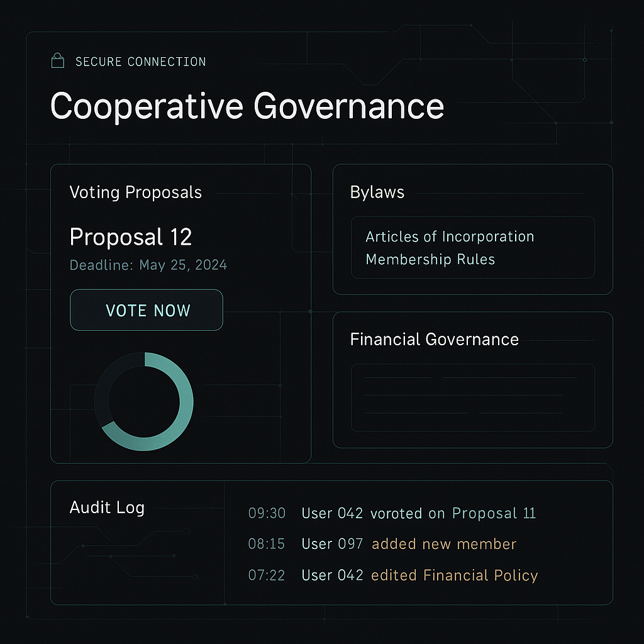Click the Deadline May 25, 2024 text

click(148, 265)
